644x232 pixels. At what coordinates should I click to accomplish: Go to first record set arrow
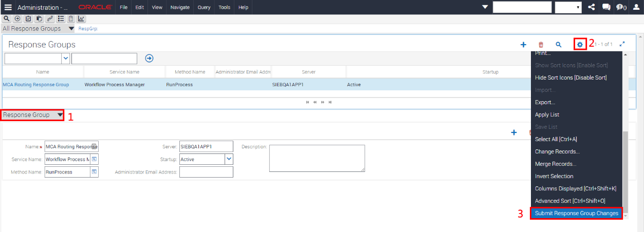(307, 102)
